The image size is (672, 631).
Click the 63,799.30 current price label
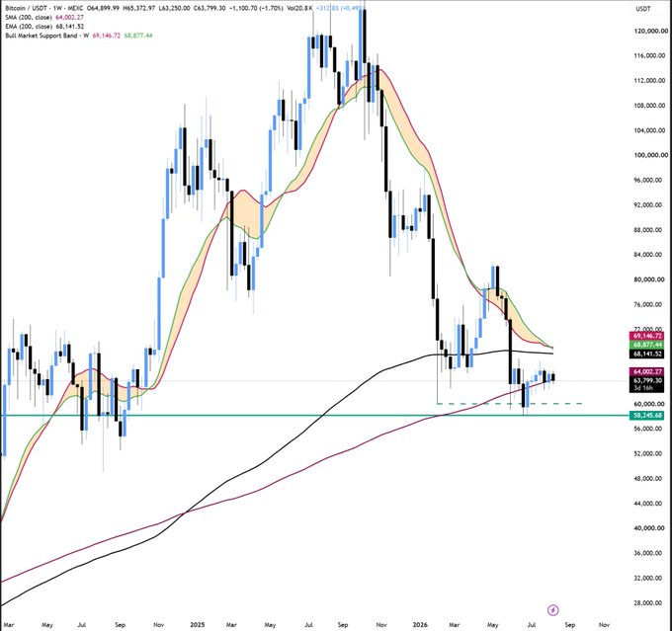646,380
